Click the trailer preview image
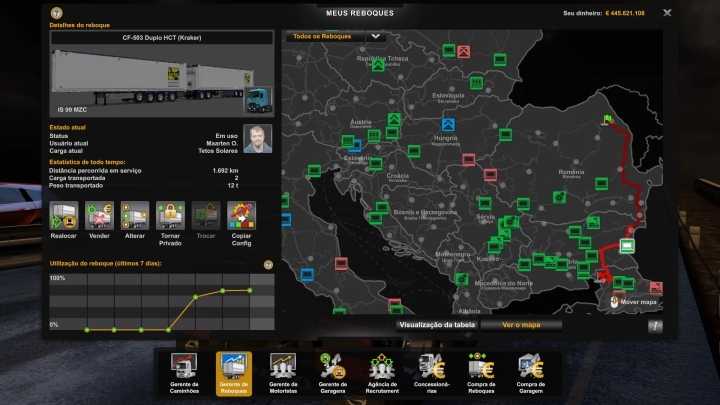 click(x=162, y=81)
